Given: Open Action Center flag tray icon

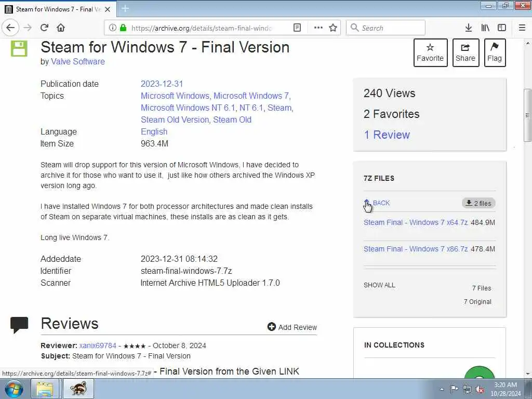Looking at the screenshot, I should [x=454, y=389].
